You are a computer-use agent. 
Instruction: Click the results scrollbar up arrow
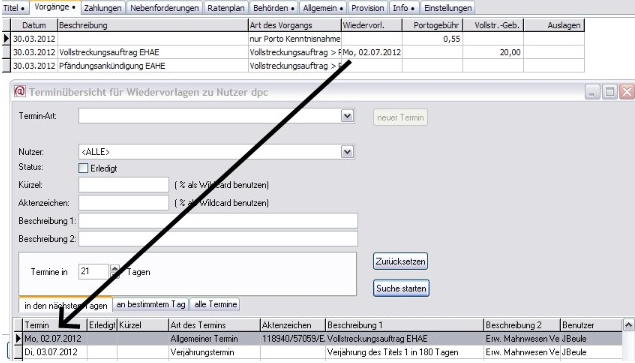pyautogui.click(x=628, y=325)
